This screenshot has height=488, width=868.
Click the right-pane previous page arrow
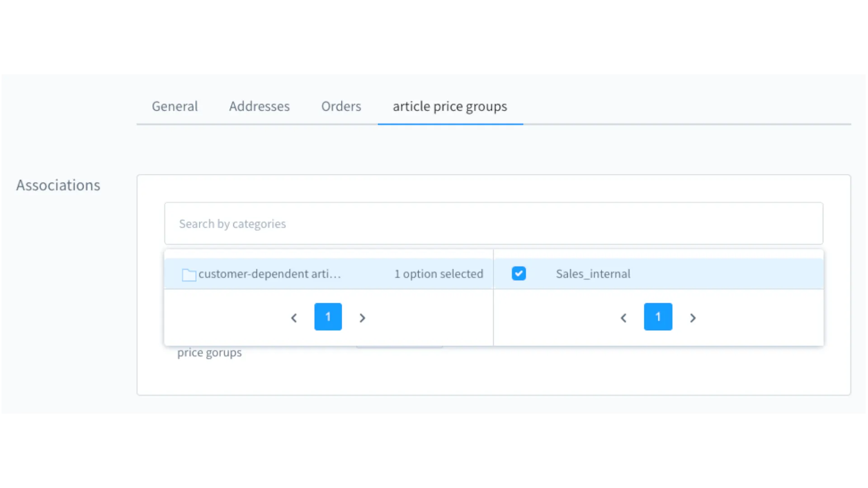pyautogui.click(x=623, y=318)
